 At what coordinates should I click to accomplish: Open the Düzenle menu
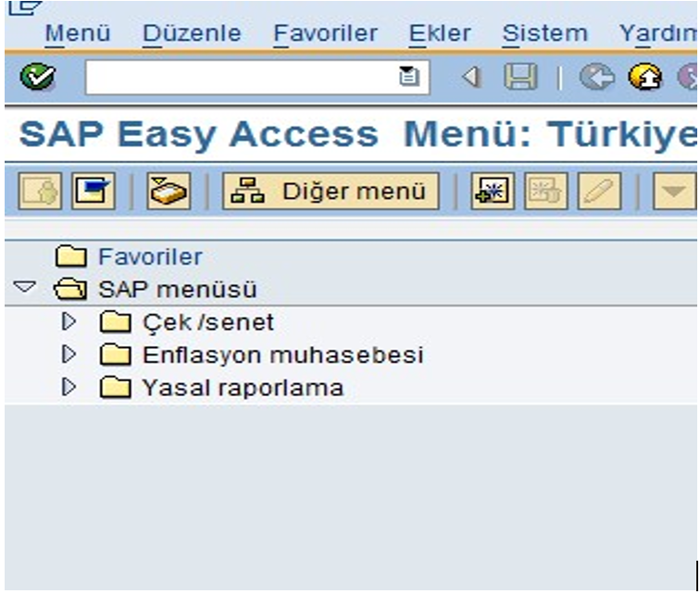(192, 33)
